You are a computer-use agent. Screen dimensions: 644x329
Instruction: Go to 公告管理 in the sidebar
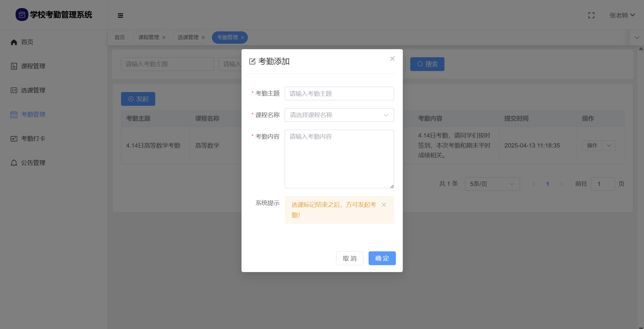point(33,163)
